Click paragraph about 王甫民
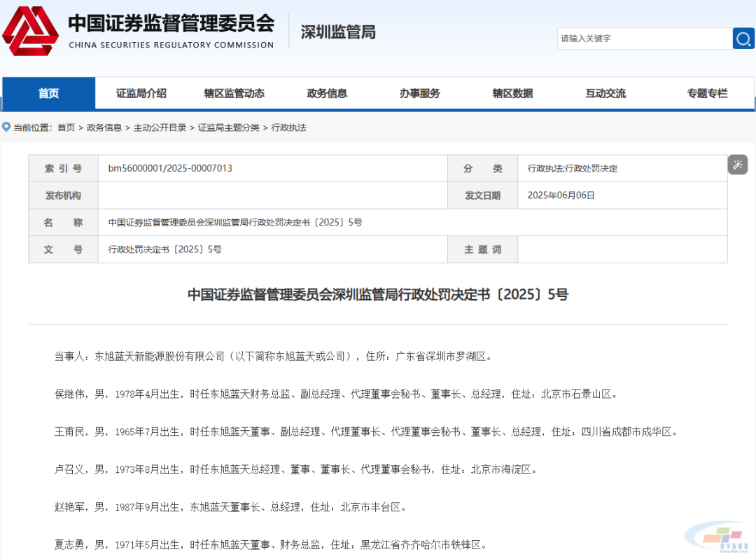Screen dimensions: 756x559 click(366, 432)
